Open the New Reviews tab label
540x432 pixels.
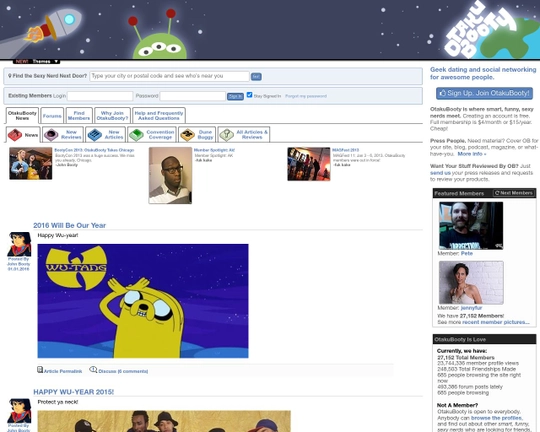tap(71, 134)
